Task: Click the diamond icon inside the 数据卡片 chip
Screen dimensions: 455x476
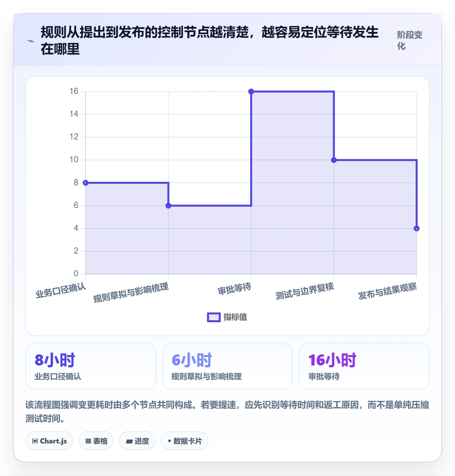Action: [169, 441]
